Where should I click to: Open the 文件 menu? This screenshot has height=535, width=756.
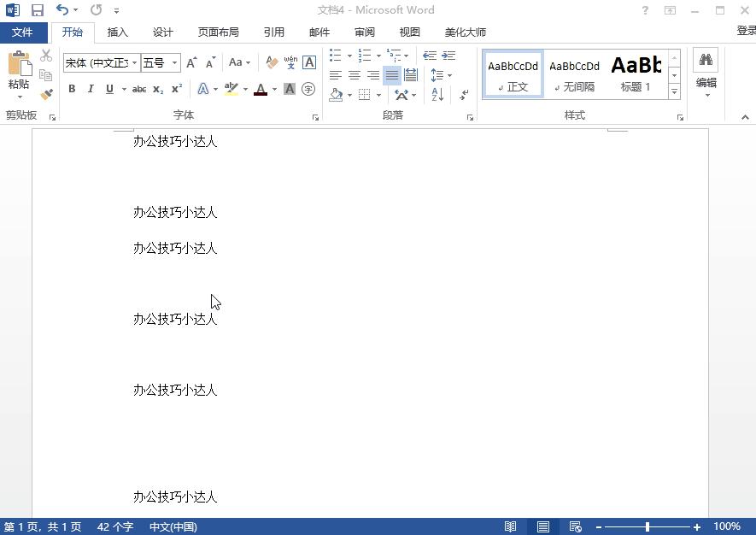(23, 32)
